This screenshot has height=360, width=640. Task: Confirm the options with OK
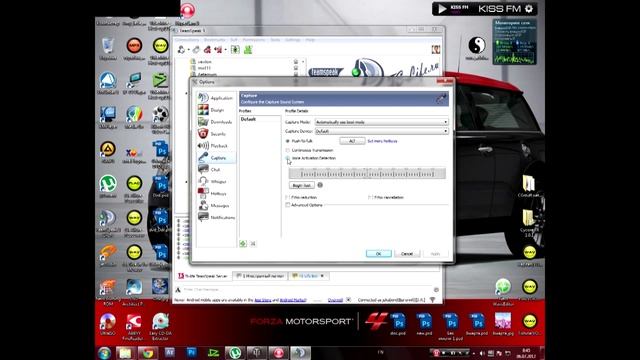click(378, 253)
